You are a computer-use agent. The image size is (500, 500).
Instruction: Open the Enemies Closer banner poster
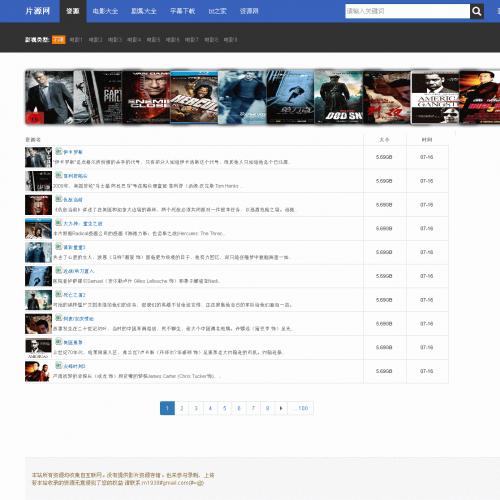click(146, 97)
